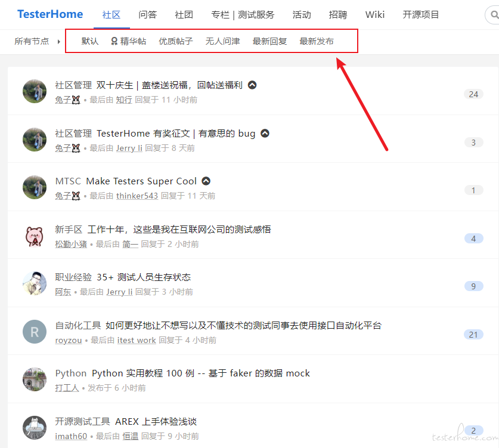Open post Make Testers Super Cool
This screenshot has height=448, width=499.
[142, 181]
